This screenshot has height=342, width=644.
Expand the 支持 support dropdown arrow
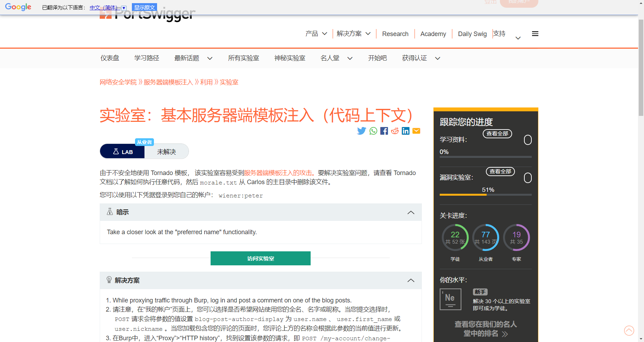[518, 38]
